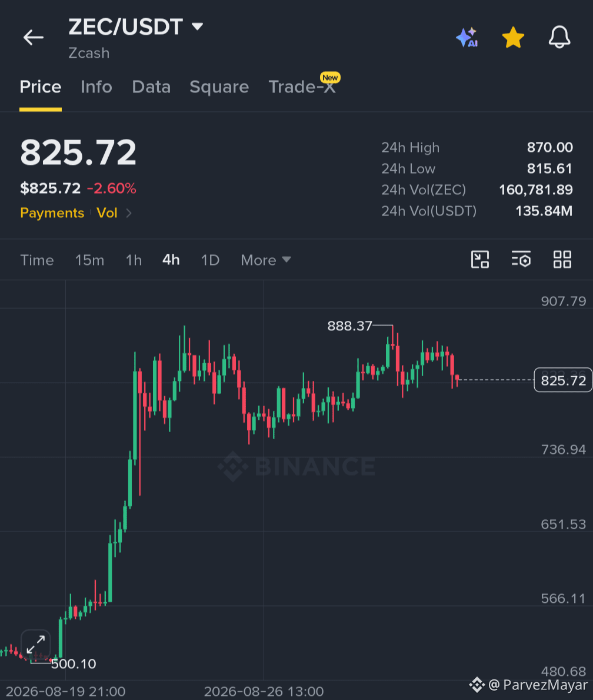Viewport: 593px width, 700px height.
Task: Click the Payments tag link
Action: click(52, 213)
